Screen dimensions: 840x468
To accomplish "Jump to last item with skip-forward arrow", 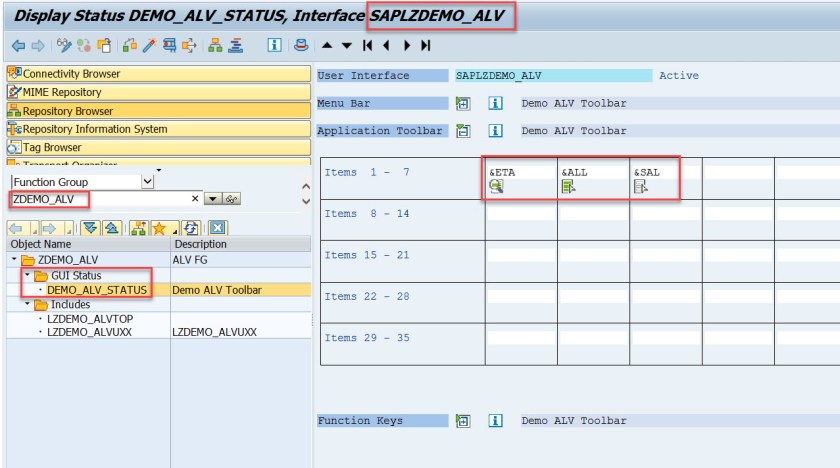I will coord(426,46).
